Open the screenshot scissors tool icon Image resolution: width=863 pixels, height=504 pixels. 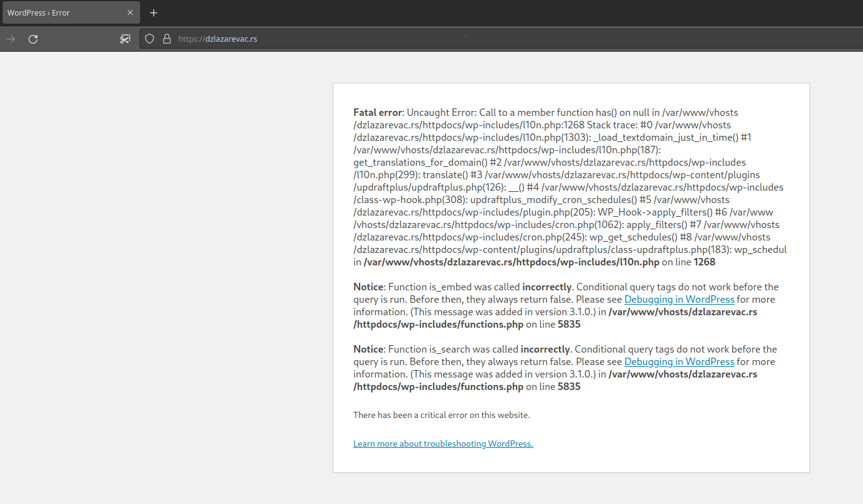[x=125, y=39]
